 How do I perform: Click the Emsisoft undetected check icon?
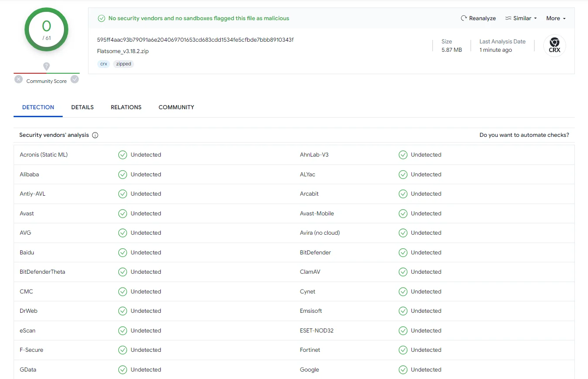[x=403, y=311]
